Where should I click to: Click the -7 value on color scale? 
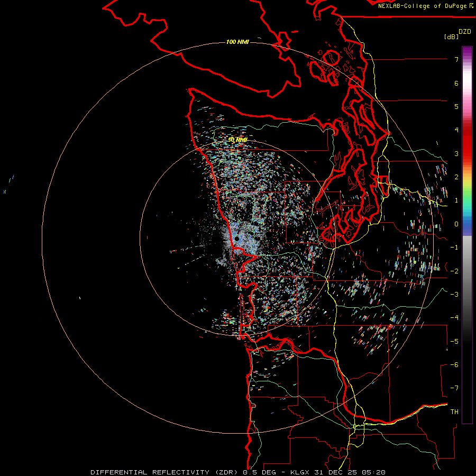454,388
